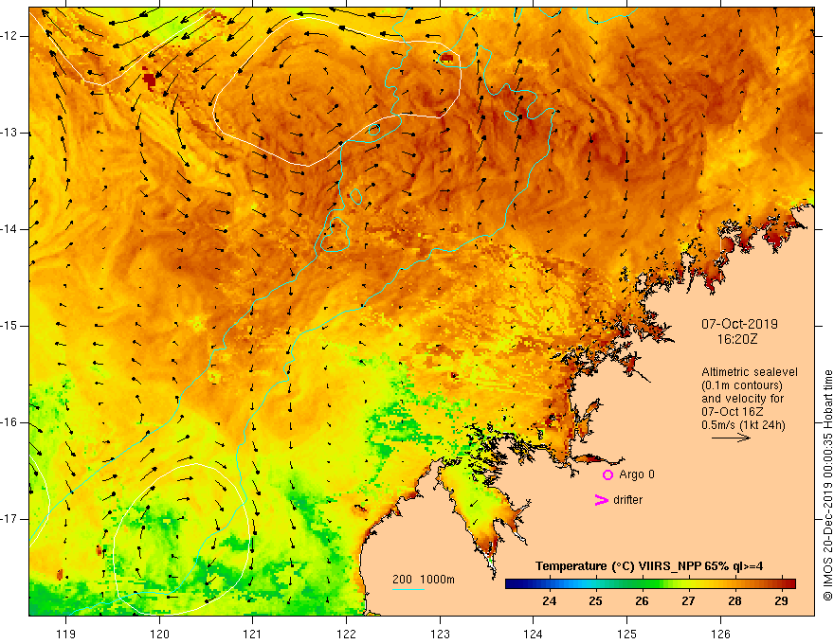Select the temperature color bar legend
834x644 pixels.
click(x=650, y=583)
